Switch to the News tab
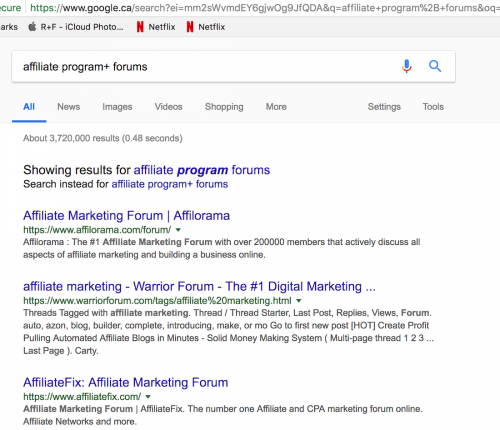Viewport: 500px width, 430px height. 69,107
